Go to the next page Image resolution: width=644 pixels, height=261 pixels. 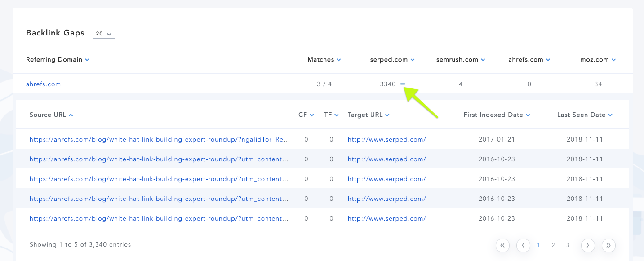pyautogui.click(x=588, y=245)
